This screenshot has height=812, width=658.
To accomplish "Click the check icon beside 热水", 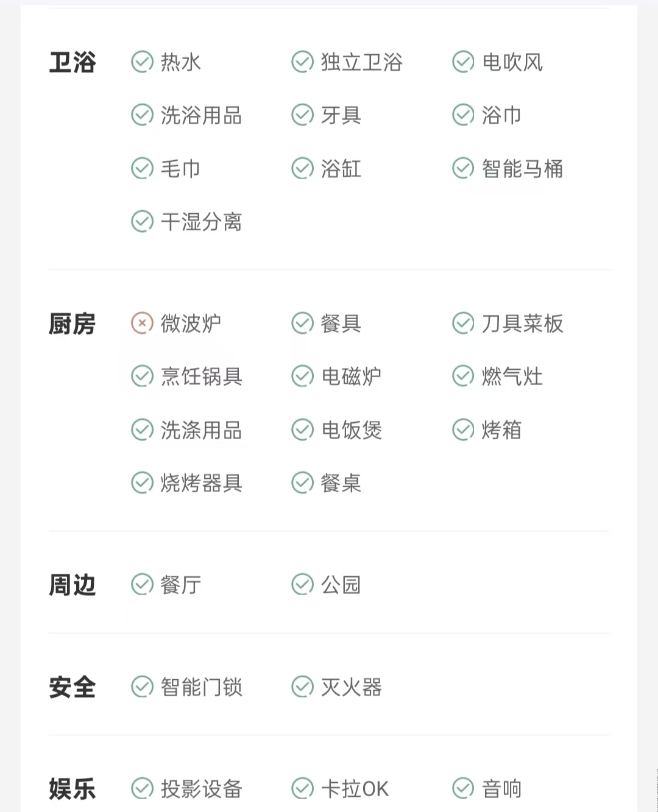I will (142, 62).
